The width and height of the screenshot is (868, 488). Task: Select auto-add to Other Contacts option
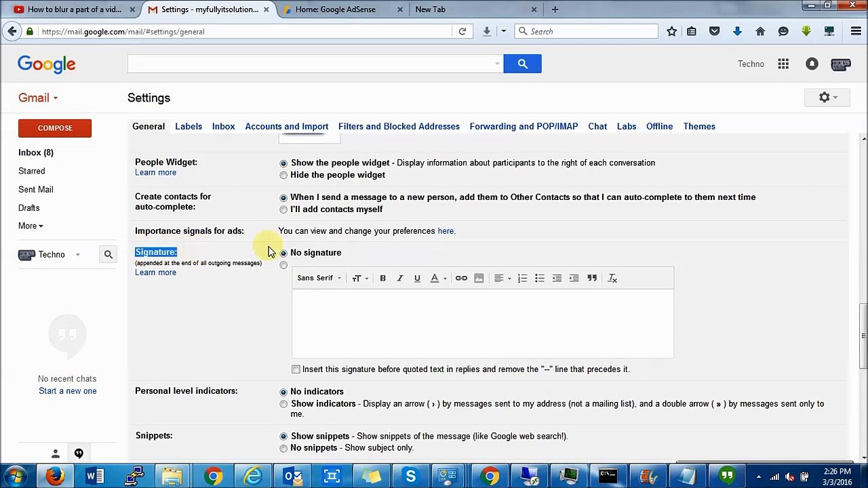click(283, 198)
